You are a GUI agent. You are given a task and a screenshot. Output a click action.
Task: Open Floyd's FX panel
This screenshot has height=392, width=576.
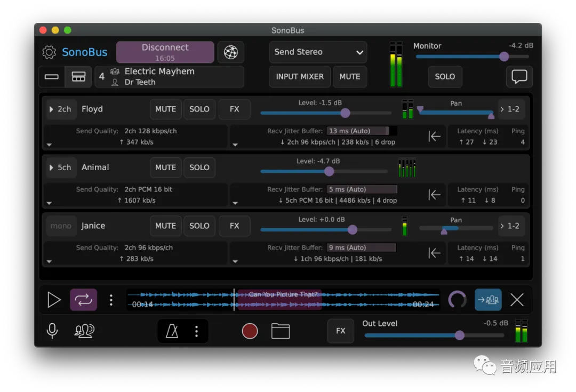click(x=234, y=109)
